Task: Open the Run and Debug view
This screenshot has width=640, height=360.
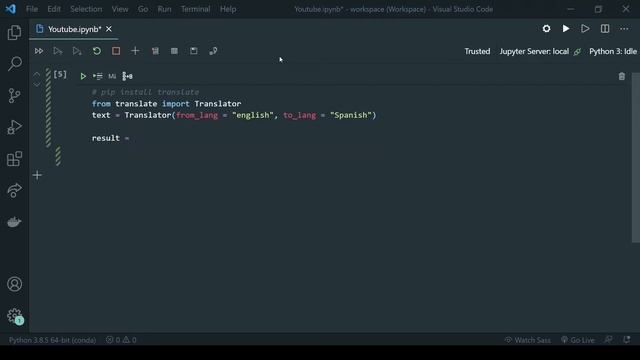Action: pyautogui.click(x=14, y=127)
